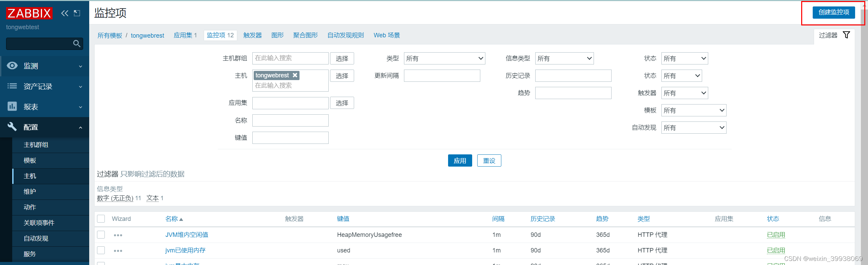Open wizard dots for jvm已使用内存
Image resolution: width=868 pixels, height=265 pixels.
coord(118,251)
